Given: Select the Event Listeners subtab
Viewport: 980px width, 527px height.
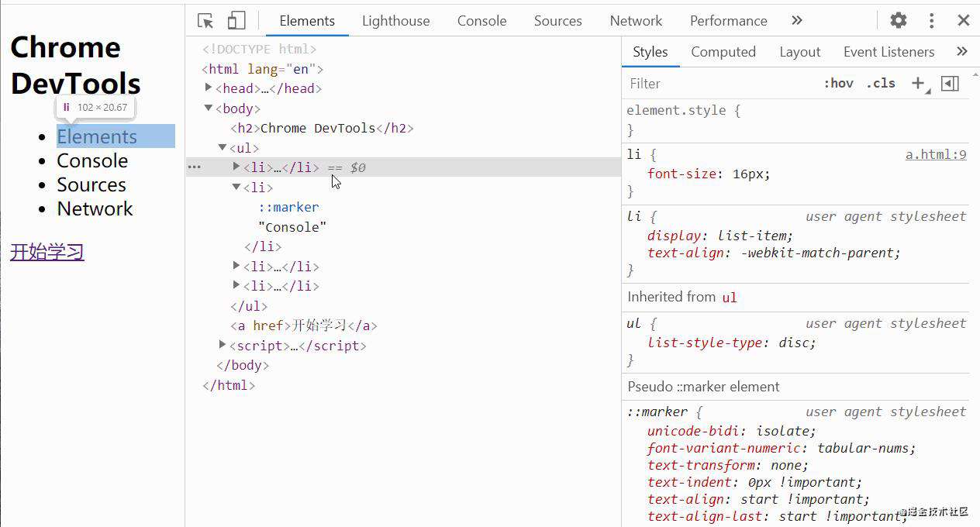Looking at the screenshot, I should (889, 52).
